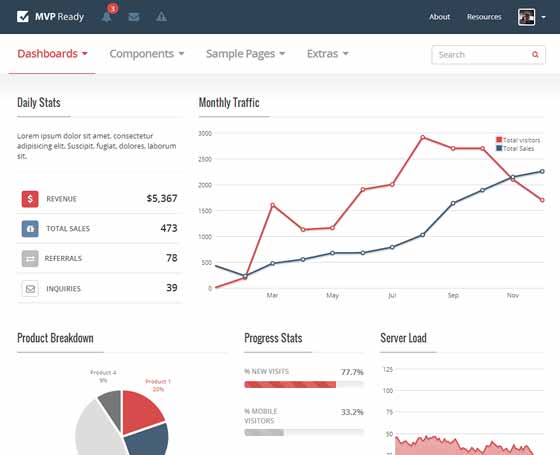Click the MVP Ready checkmark logo icon

(23, 16)
